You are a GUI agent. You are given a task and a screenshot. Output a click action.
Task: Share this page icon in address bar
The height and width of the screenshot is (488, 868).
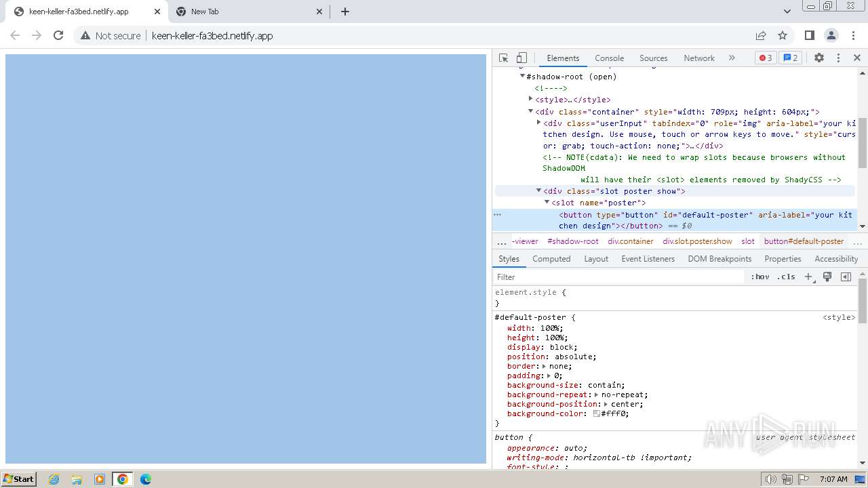pos(761,35)
